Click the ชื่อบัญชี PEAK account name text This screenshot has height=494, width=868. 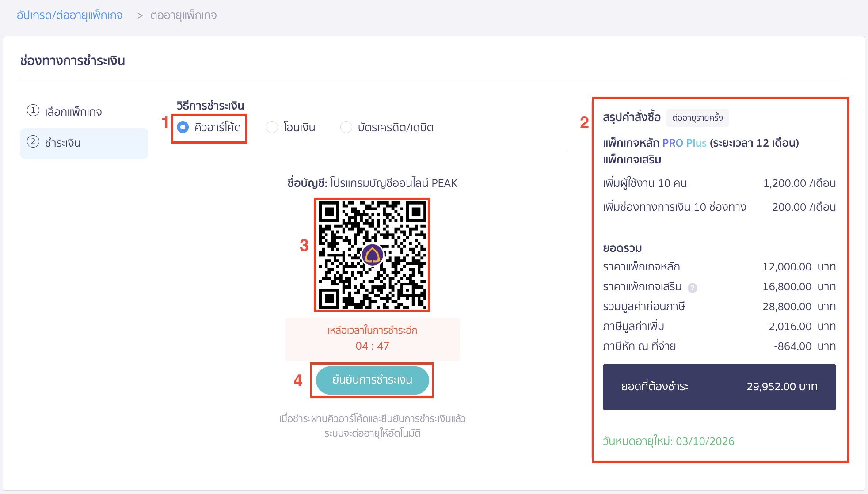click(x=372, y=183)
